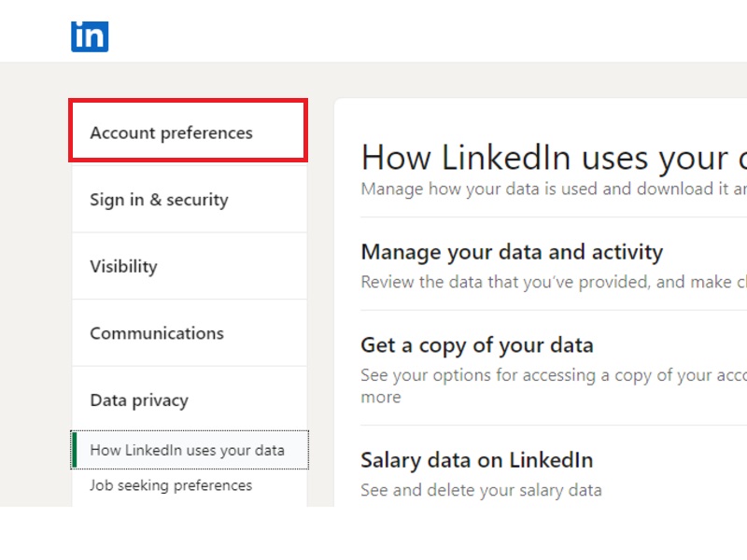Click the 'See and delete your salary data' text
The height and width of the screenshot is (560, 747).
coord(481,490)
